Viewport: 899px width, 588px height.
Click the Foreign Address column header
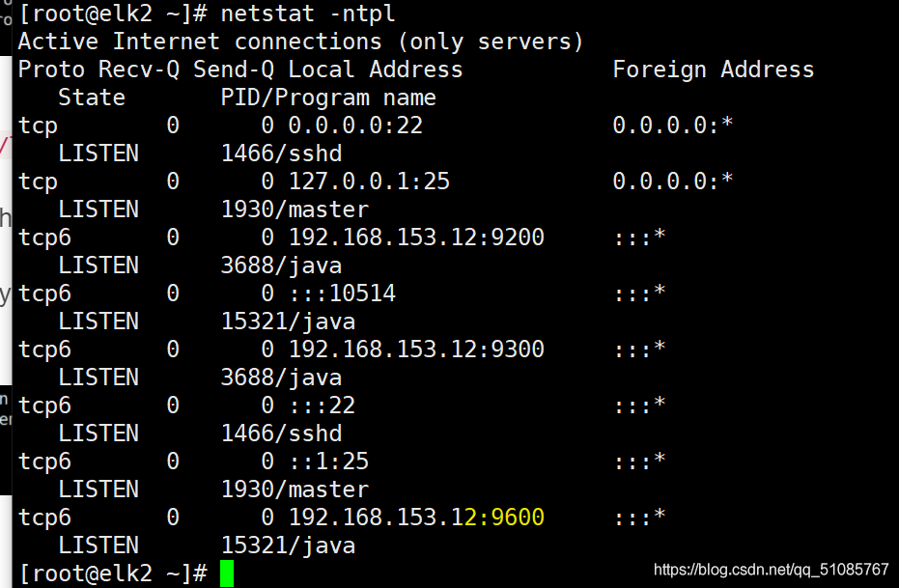click(x=714, y=70)
